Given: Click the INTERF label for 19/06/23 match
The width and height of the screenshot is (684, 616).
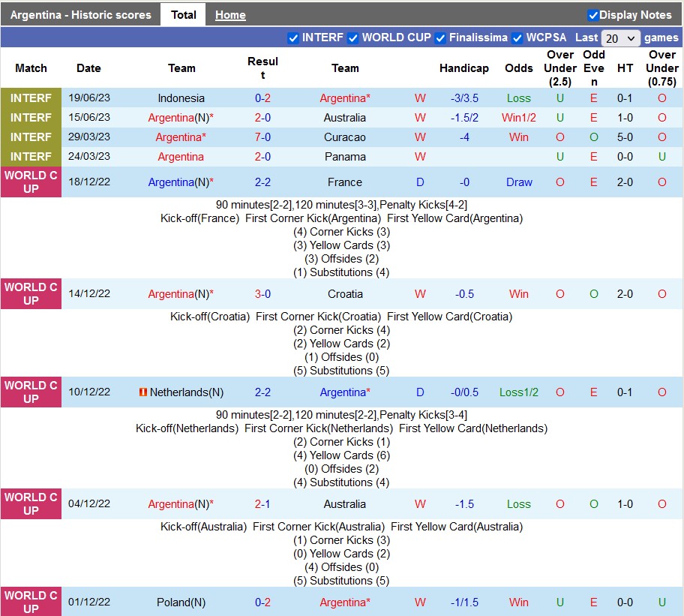Looking at the screenshot, I should [31, 98].
